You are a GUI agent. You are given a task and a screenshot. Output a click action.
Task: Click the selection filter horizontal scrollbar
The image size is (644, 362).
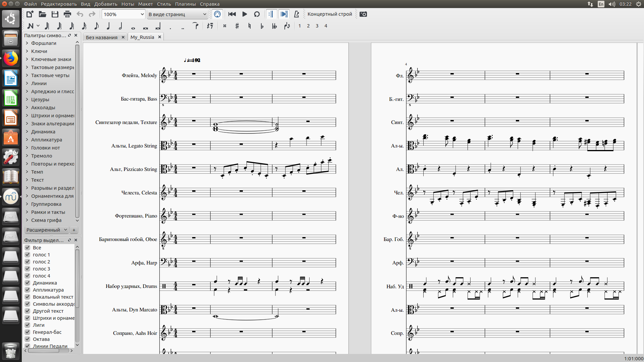click(44, 351)
